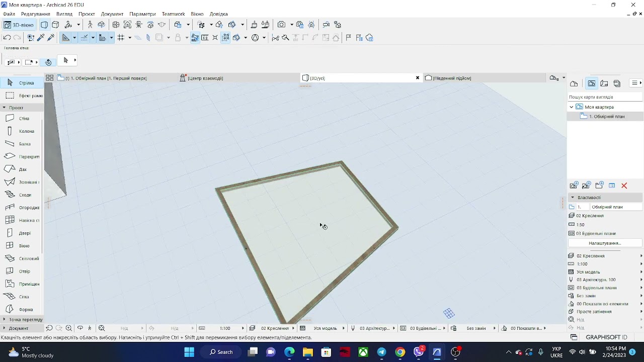The width and height of the screenshot is (644, 362).
Task: Select the Сітка mesh tool
Action: pyautogui.click(x=22, y=297)
